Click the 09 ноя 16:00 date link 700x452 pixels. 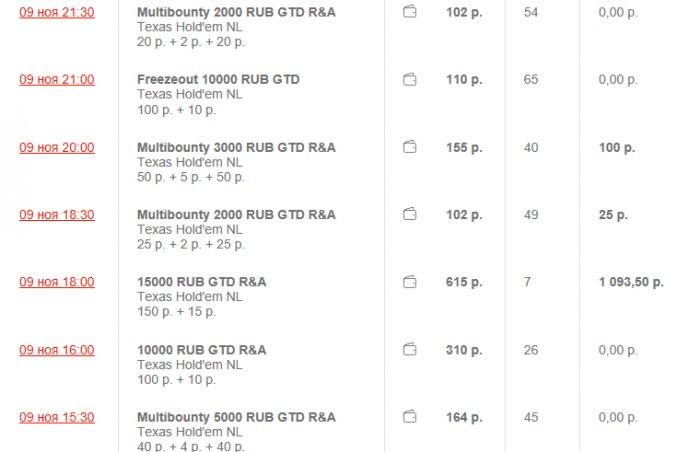tap(57, 350)
